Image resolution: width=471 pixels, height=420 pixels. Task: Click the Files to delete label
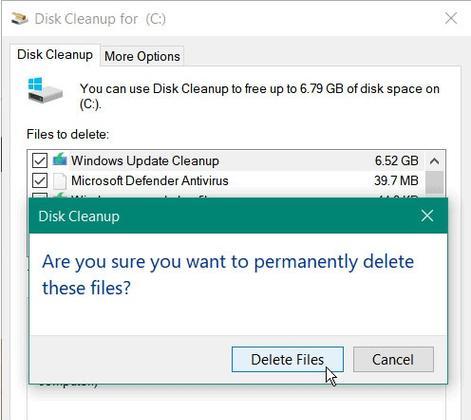(x=68, y=134)
